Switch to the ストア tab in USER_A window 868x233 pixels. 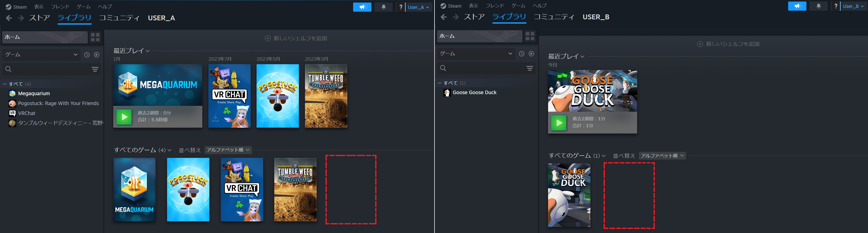click(x=40, y=18)
